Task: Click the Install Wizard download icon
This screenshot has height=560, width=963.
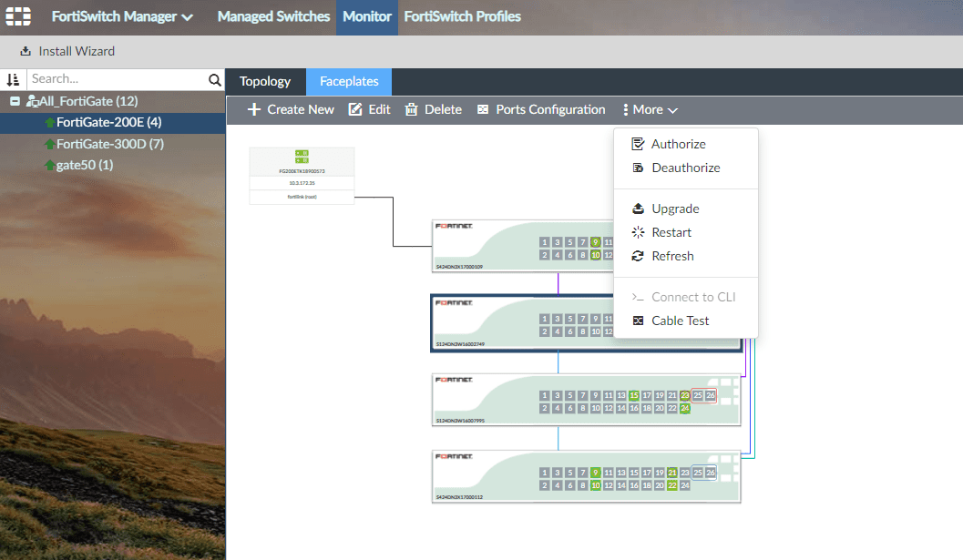Action: click(26, 51)
